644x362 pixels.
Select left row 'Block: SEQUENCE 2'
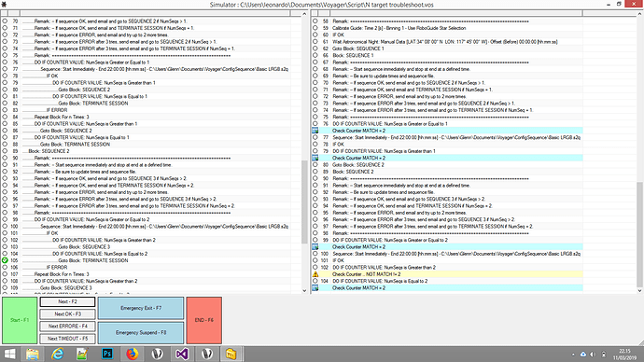tap(156, 151)
